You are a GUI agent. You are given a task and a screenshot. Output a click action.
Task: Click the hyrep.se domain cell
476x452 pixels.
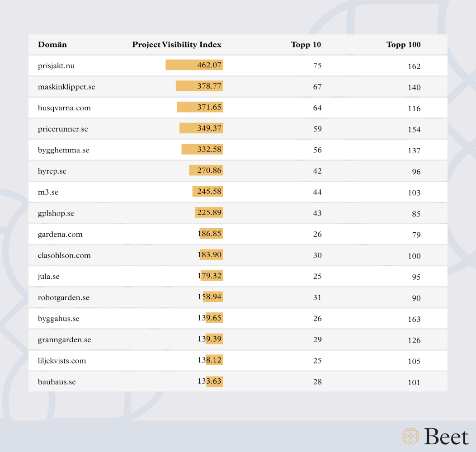coord(52,171)
